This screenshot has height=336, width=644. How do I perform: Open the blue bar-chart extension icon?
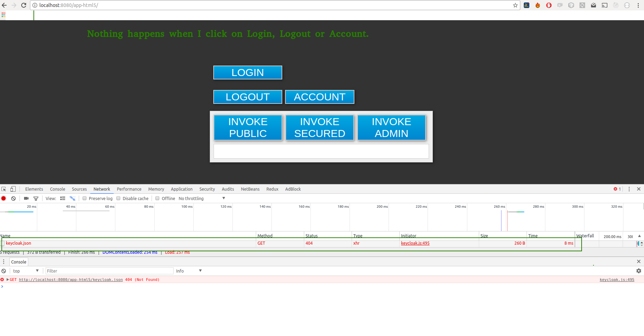point(527,5)
